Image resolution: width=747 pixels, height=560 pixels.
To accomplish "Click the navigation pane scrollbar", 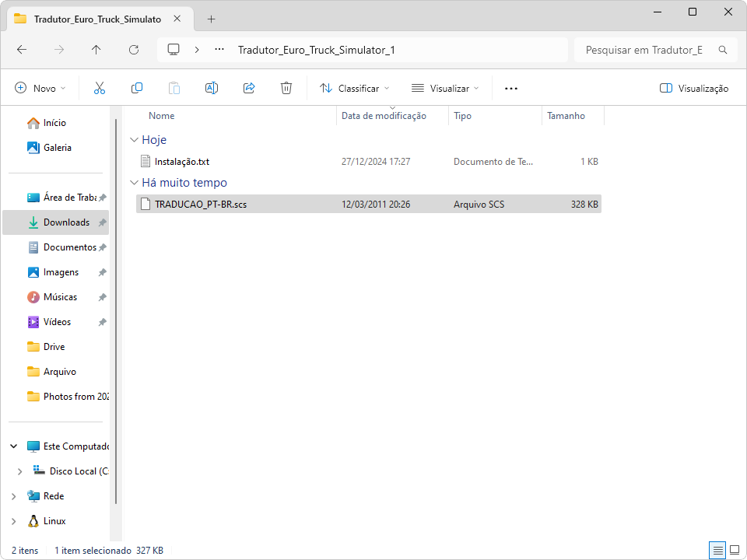I will coord(116,311).
